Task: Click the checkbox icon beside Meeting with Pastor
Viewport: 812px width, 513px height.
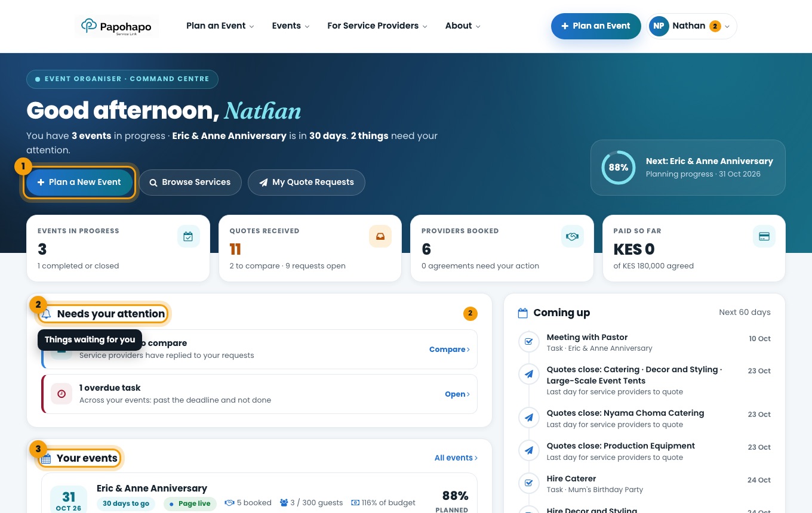Action: (x=528, y=342)
